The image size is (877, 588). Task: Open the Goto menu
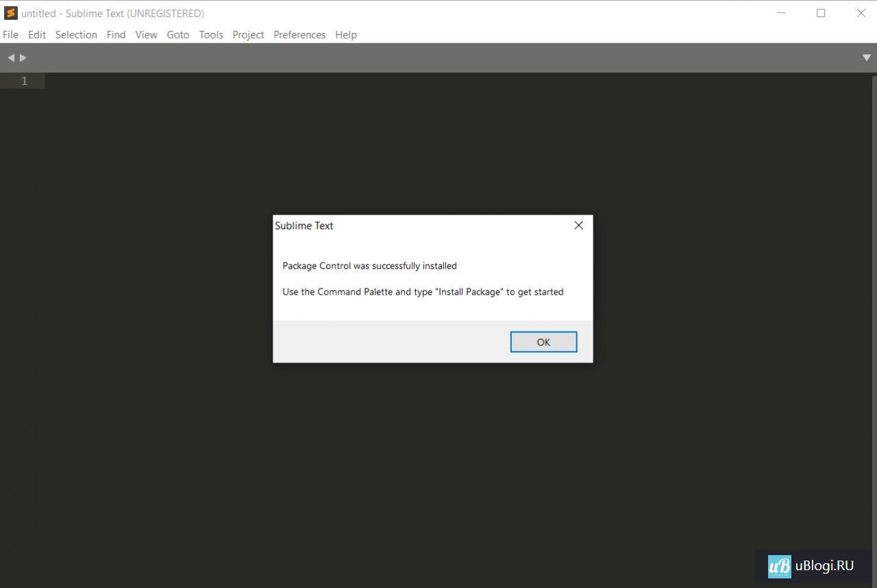pos(177,34)
